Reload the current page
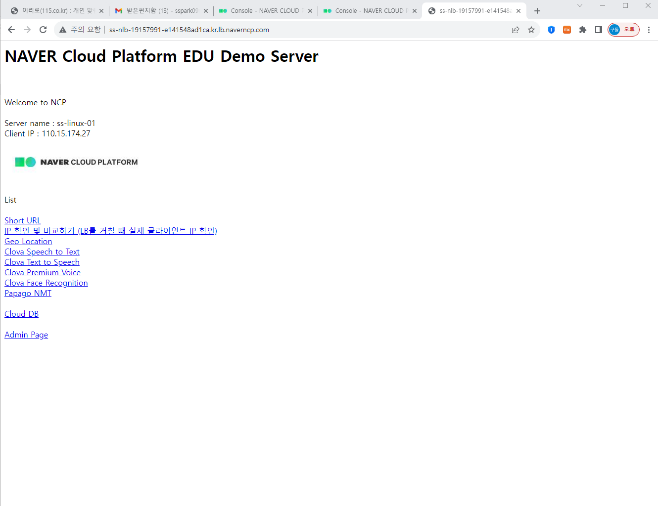 [x=43, y=30]
